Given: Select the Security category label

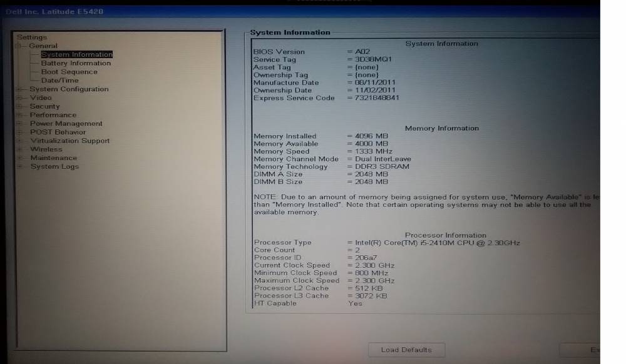Looking at the screenshot, I should tap(44, 106).
